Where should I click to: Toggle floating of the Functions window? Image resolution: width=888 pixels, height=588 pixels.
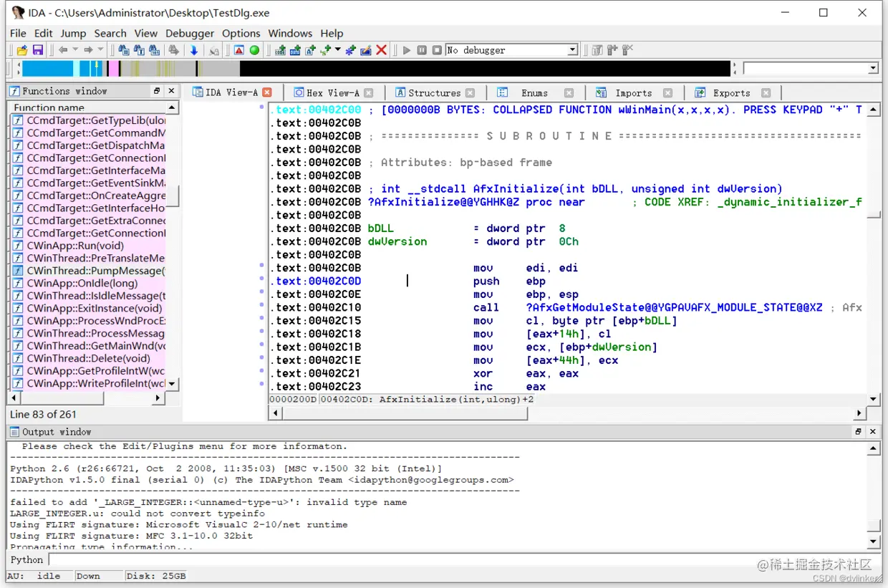point(157,91)
